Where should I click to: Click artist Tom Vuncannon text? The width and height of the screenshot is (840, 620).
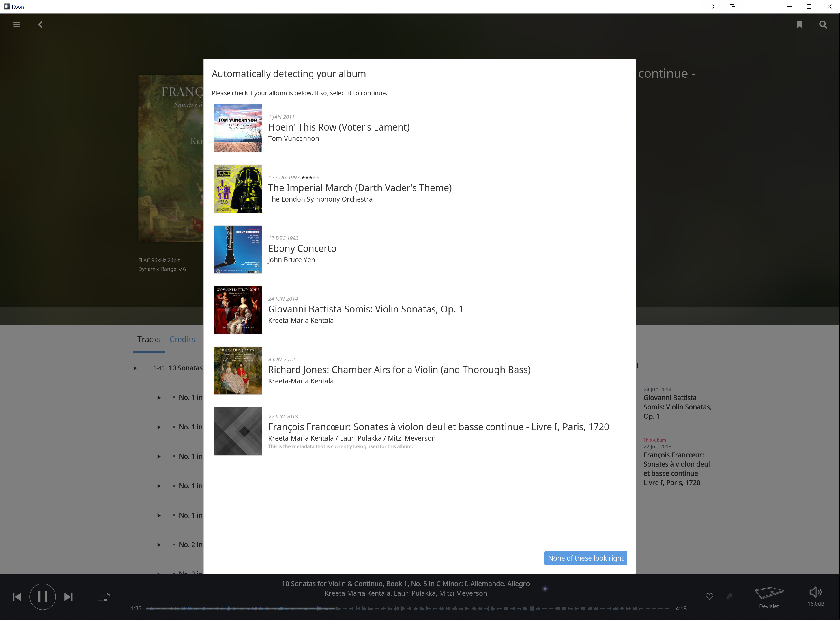point(293,139)
